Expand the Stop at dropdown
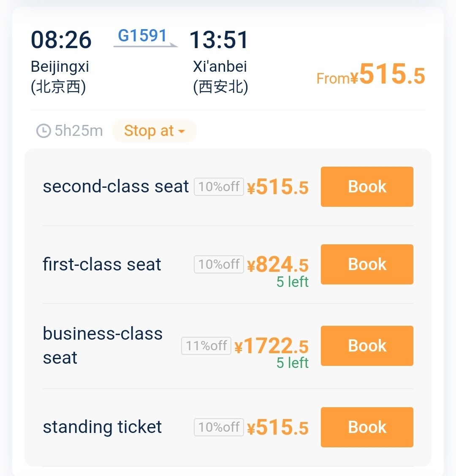The height and width of the screenshot is (476, 456). (x=155, y=131)
